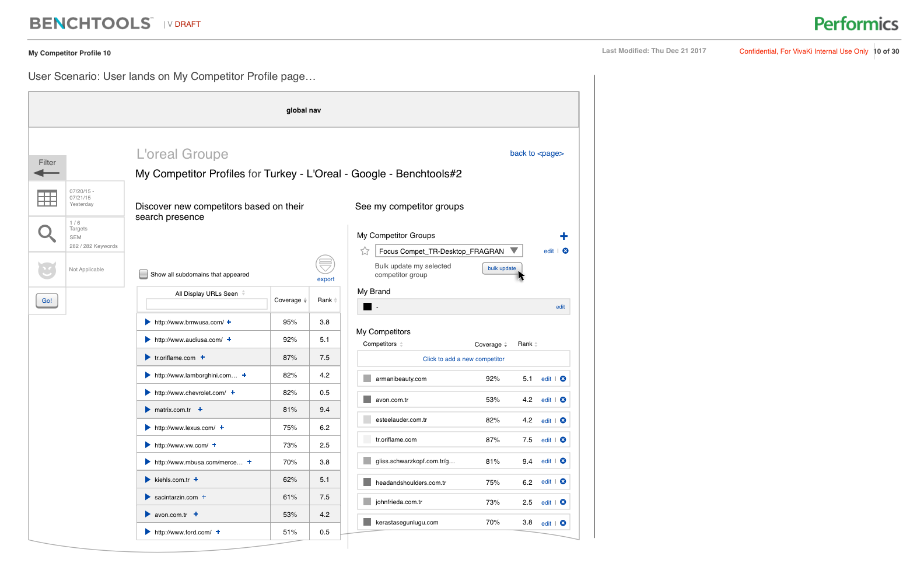This screenshot has height=570, width=924.
Task: Expand the http://www.bmwusa.com/ row
Action: coord(148,322)
